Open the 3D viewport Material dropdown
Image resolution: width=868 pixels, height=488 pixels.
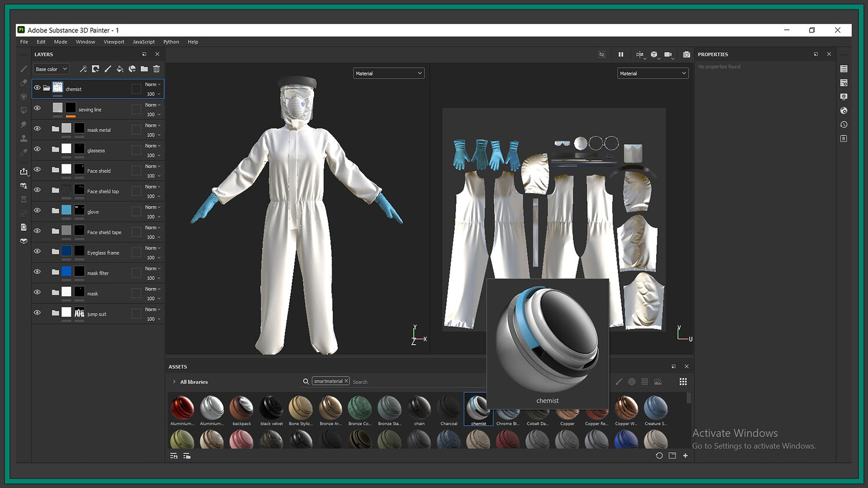coord(388,73)
